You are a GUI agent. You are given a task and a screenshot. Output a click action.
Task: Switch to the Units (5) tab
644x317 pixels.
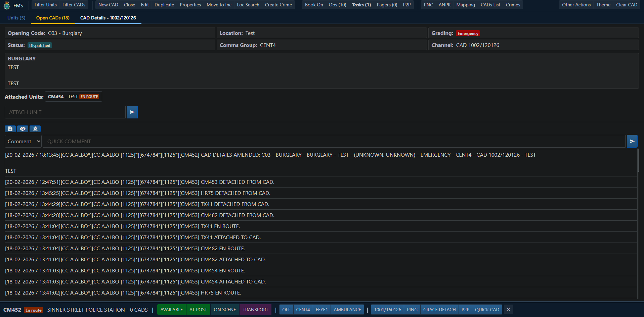point(16,18)
